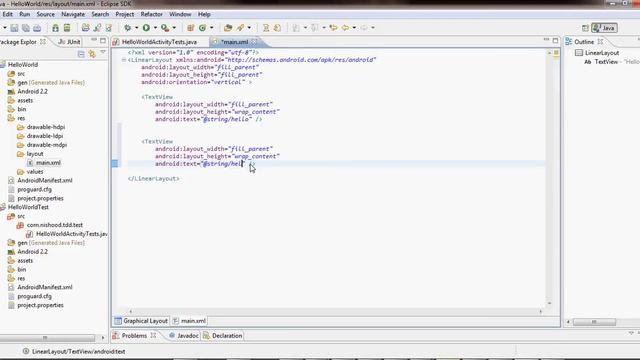Open the Source menu
Screen dimensions: 640x360
45,14
